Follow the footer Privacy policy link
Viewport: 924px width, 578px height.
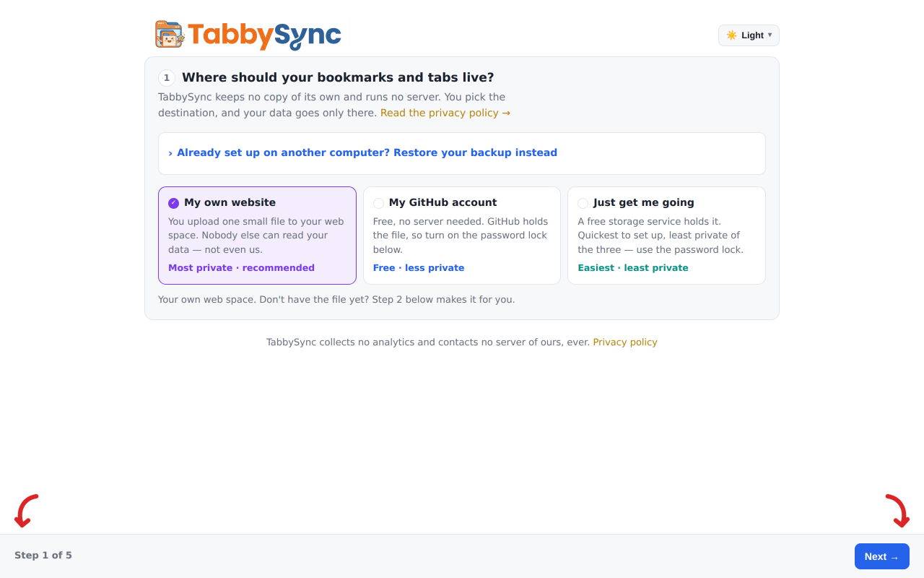coord(625,342)
